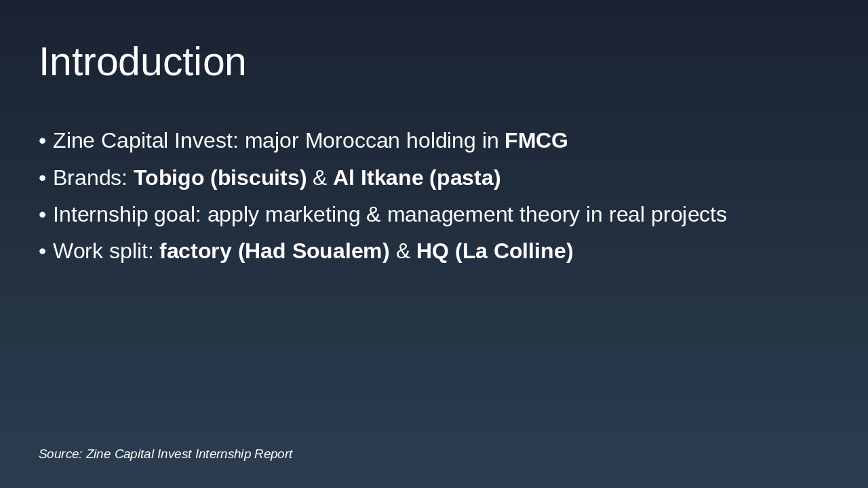Click the bullet marker before Brands
This screenshot has height=488, width=868.
point(43,178)
